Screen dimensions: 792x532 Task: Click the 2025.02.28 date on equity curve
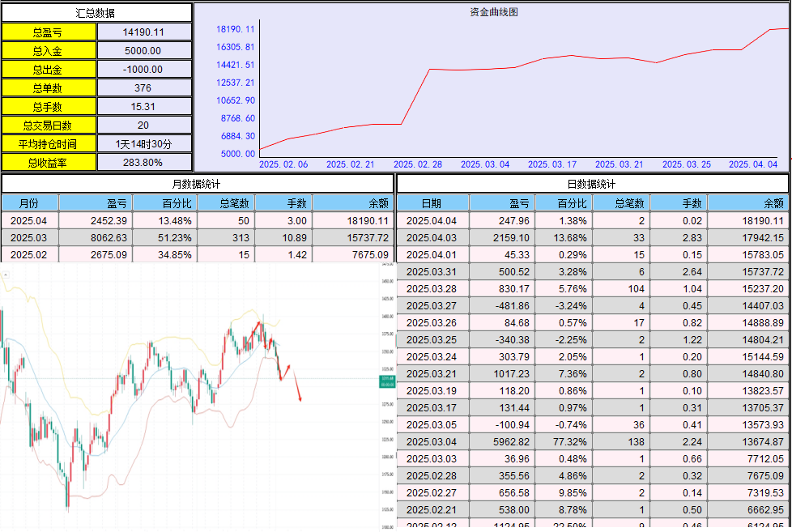(x=418, y=164)
